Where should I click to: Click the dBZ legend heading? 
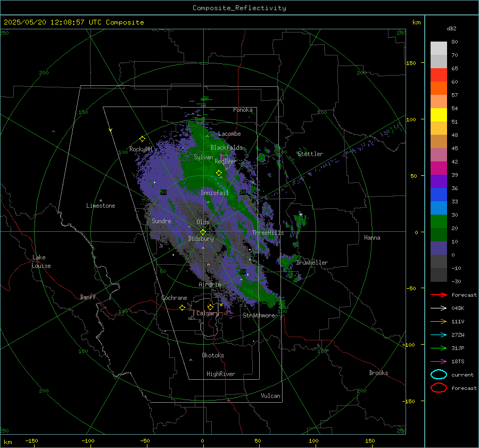tap(451, 28)
